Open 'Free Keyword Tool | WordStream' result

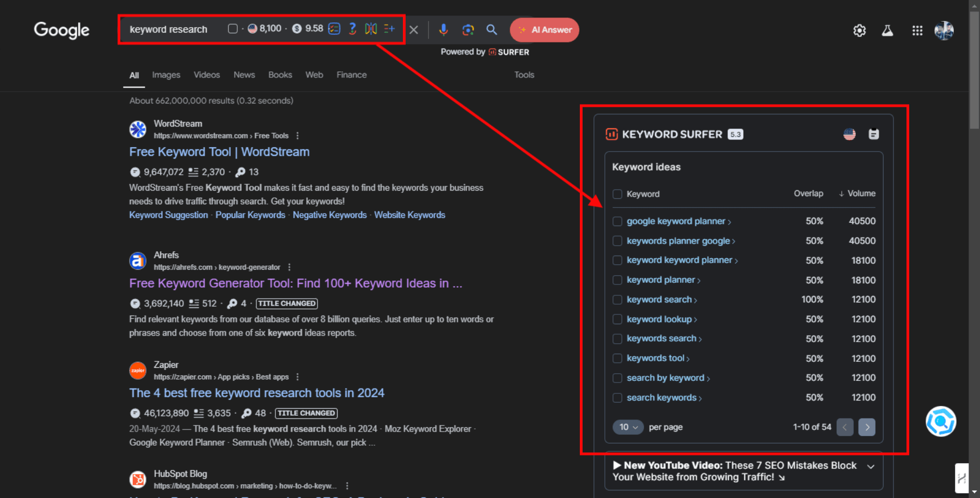219,152
